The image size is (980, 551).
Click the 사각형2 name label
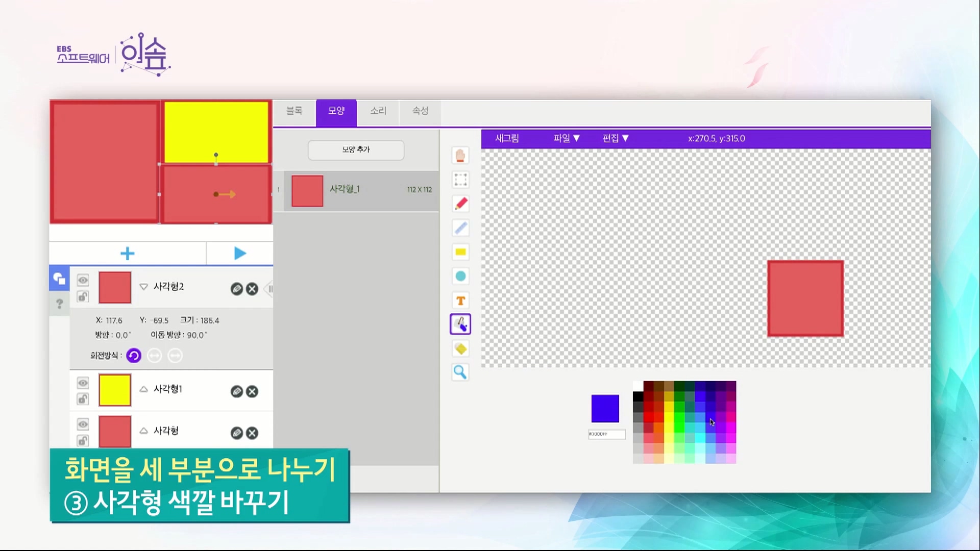[168, 287]
